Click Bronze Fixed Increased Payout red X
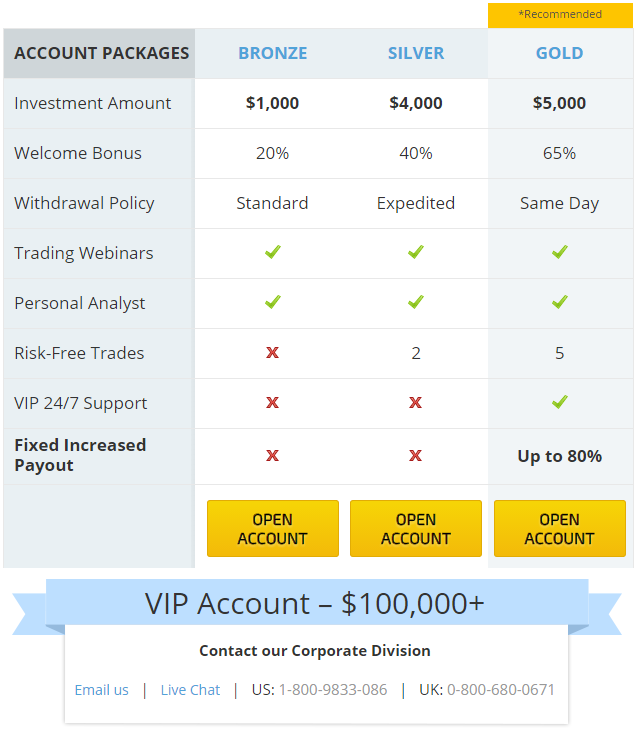 click(x=272, y=455)
